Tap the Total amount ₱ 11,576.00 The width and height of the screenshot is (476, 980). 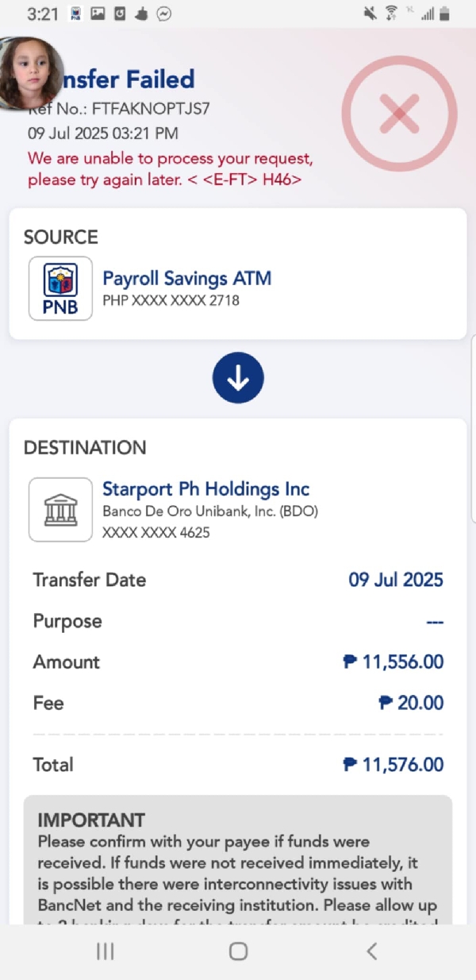point(393,765)
